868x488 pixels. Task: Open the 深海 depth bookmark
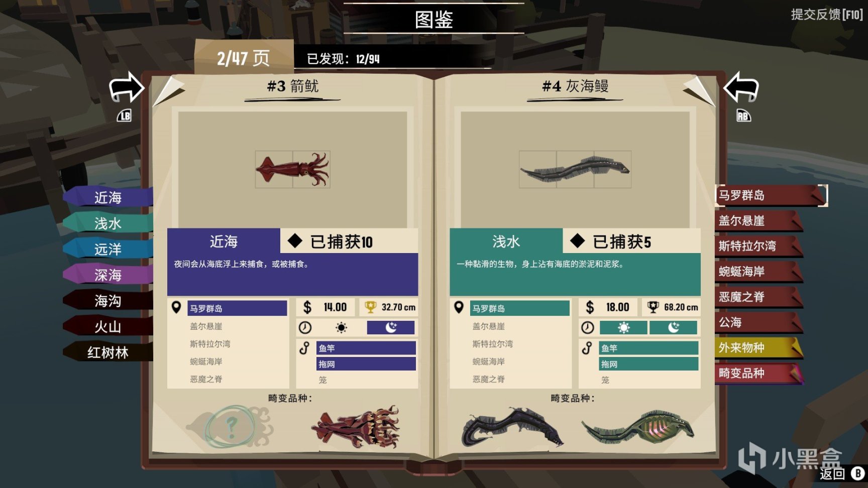point(108,275)
